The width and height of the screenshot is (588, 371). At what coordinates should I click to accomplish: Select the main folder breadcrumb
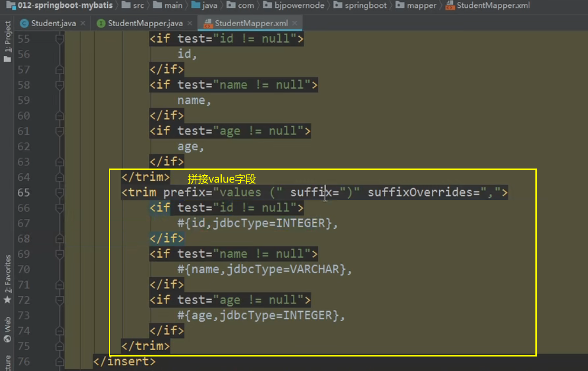168,5
